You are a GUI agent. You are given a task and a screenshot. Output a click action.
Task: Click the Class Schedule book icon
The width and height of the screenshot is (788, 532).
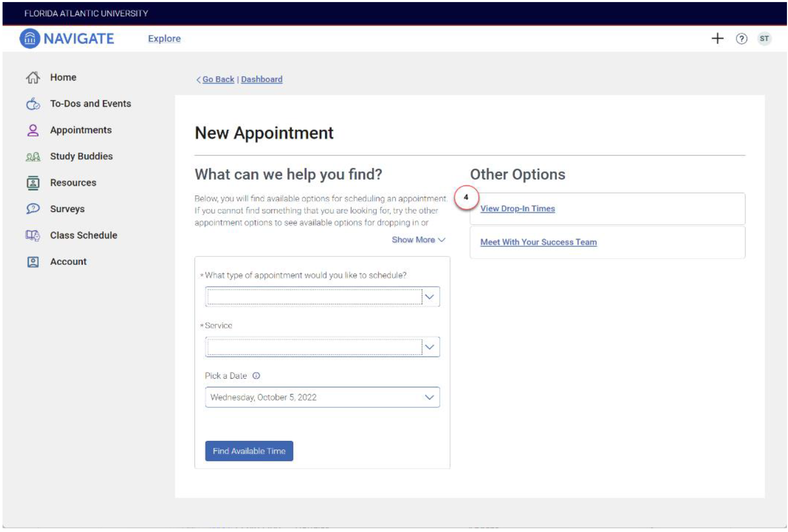click(33, 235)
